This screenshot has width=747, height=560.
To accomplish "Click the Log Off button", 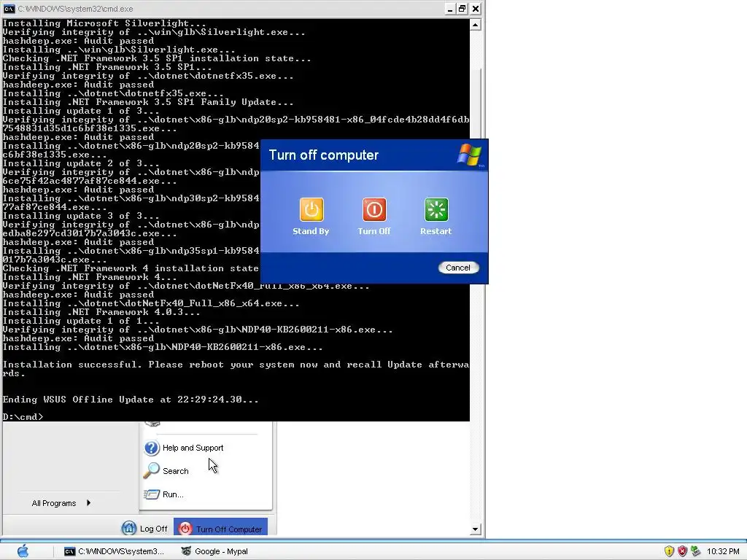I will tap(145, 529).
